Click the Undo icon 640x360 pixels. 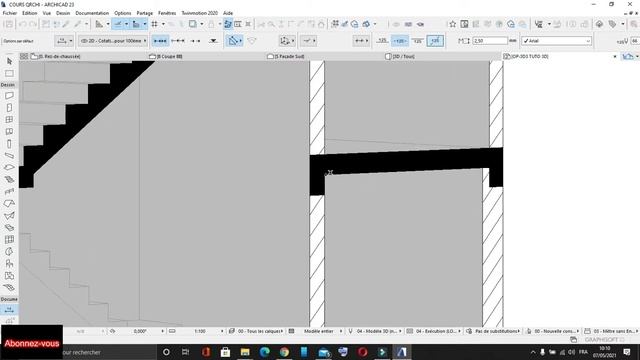point(23,24)
